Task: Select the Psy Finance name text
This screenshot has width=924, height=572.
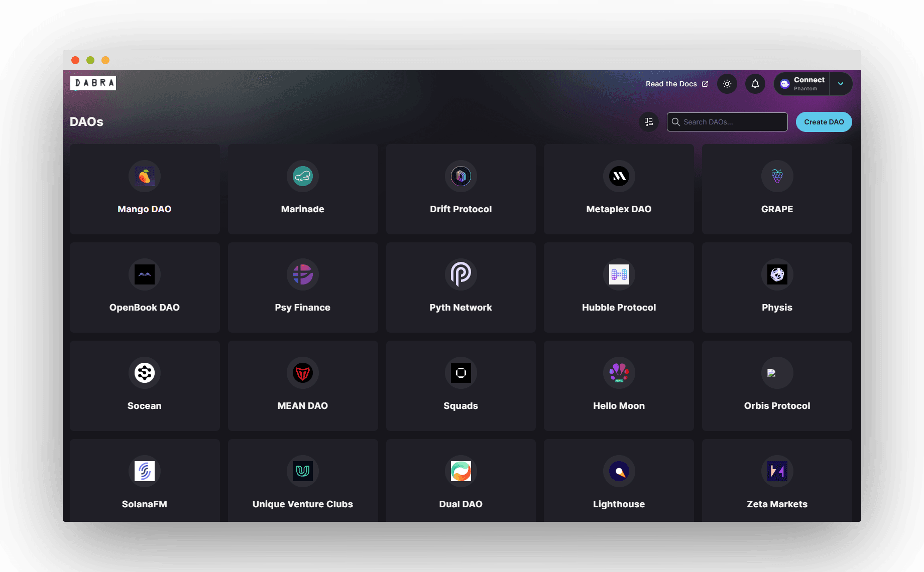Action: tap(303, 308)
